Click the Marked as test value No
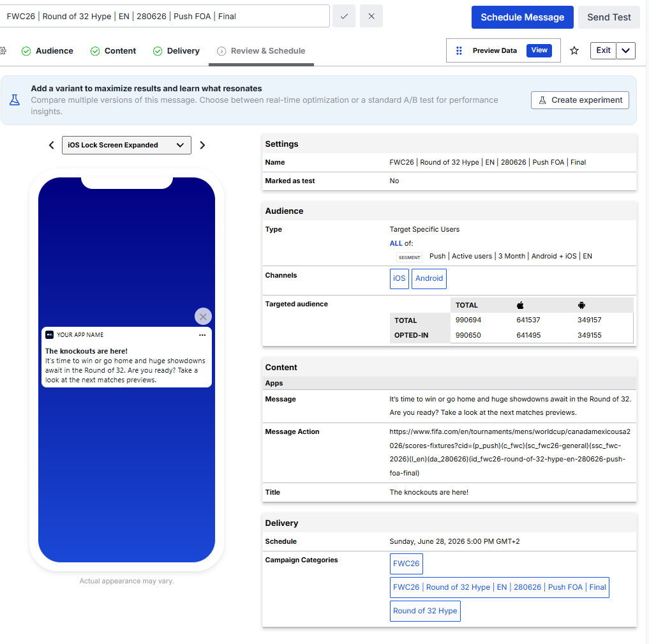 click(394, 181)
